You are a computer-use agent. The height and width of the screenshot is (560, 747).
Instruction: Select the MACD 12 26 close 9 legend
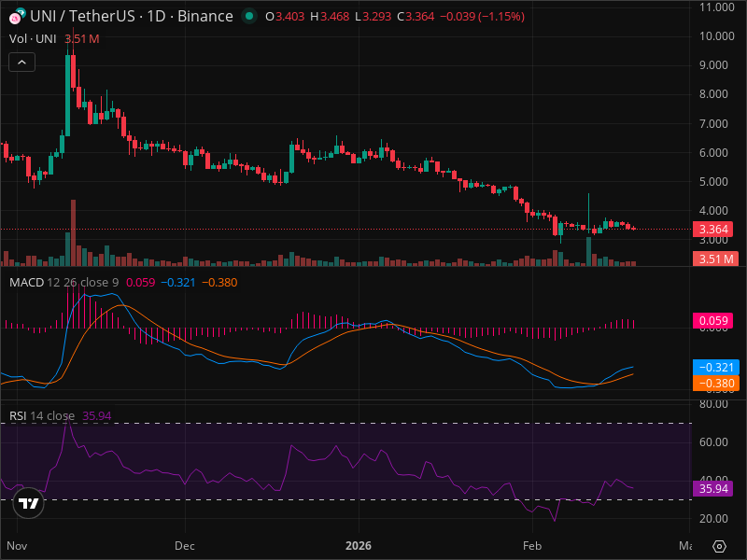coord(63,283)
